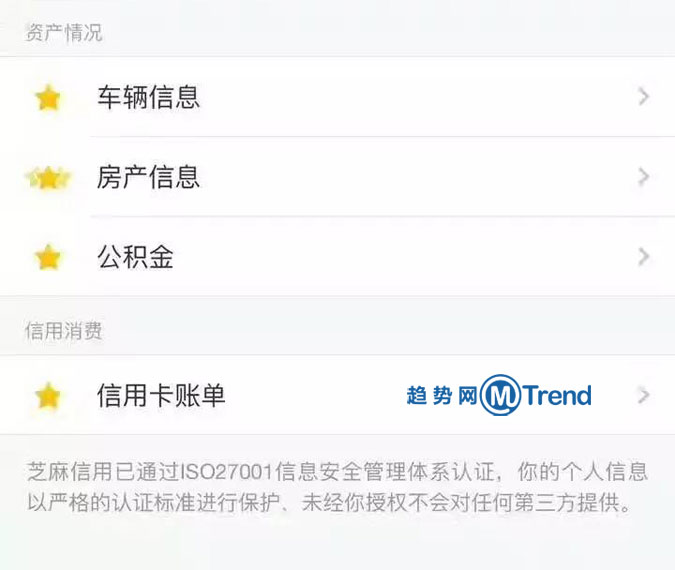
Task: Click the blue Trend watermark text
Action: 557,395
